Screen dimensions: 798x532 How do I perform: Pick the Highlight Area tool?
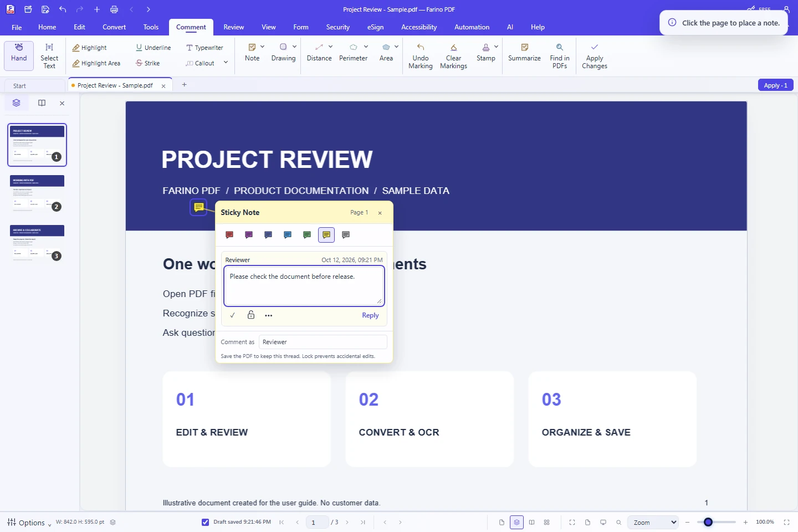coord(96,63)
